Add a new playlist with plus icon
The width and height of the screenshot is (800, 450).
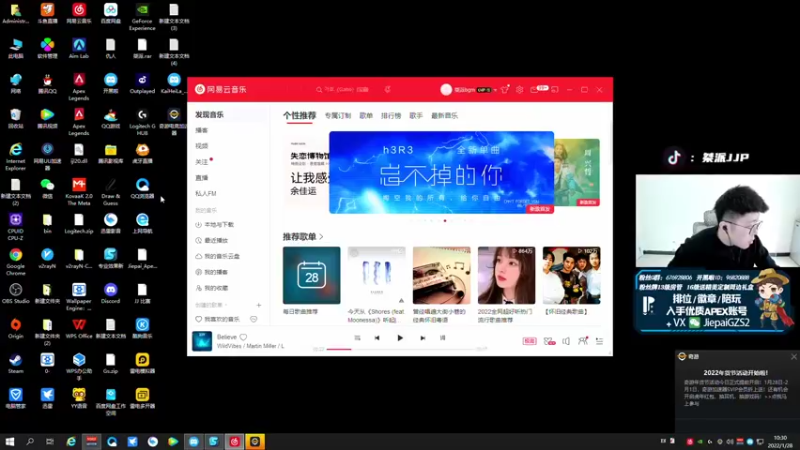click(259, 305)
